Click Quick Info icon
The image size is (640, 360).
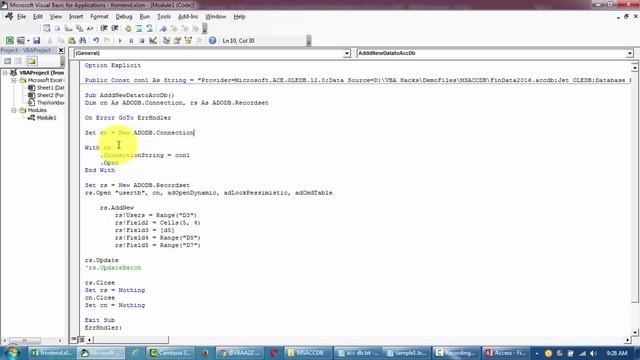[68, 28]
